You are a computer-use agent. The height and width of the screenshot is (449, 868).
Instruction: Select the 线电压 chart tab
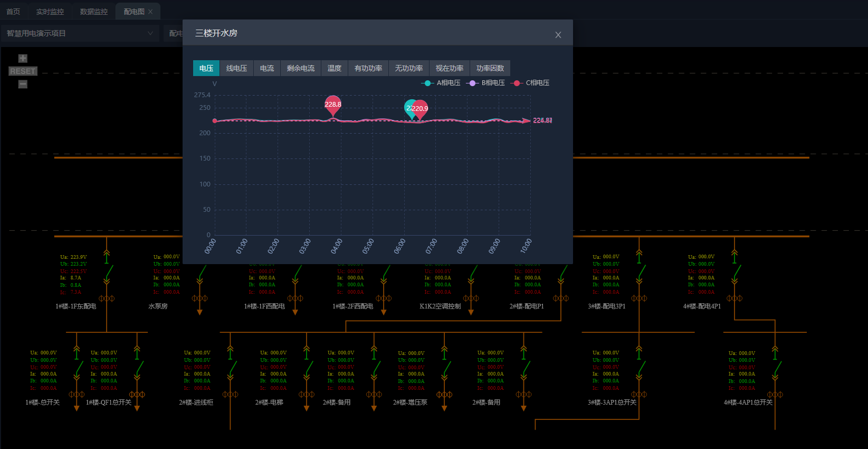[x=236, y=68]
